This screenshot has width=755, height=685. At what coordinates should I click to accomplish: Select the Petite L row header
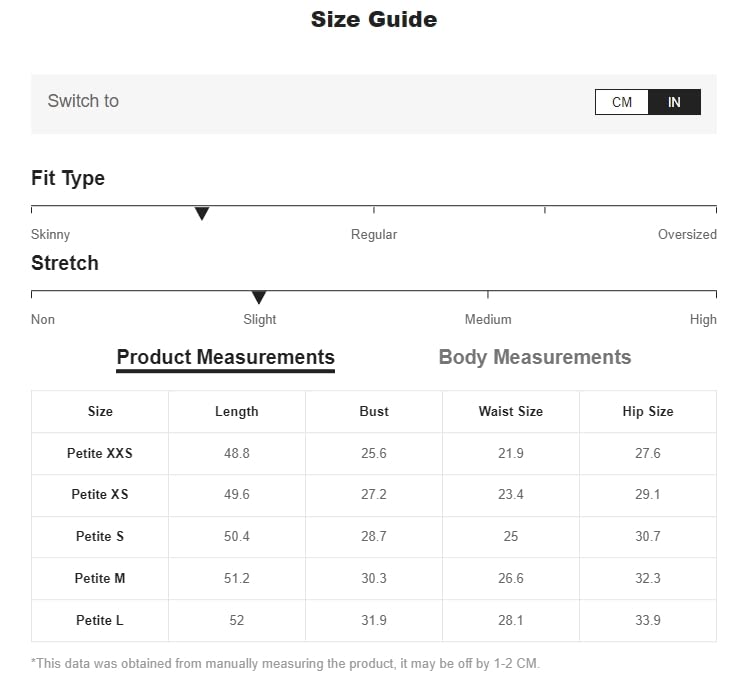[100, 620]
